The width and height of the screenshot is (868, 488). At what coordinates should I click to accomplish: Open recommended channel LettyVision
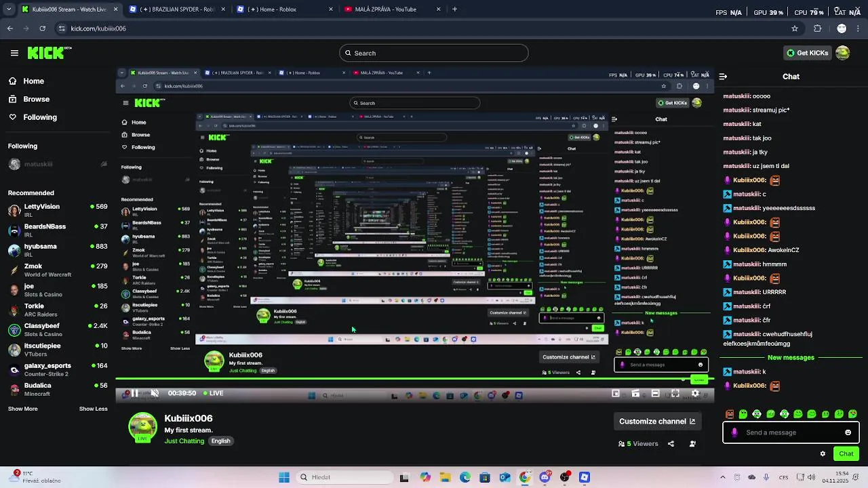coord(58,210)
